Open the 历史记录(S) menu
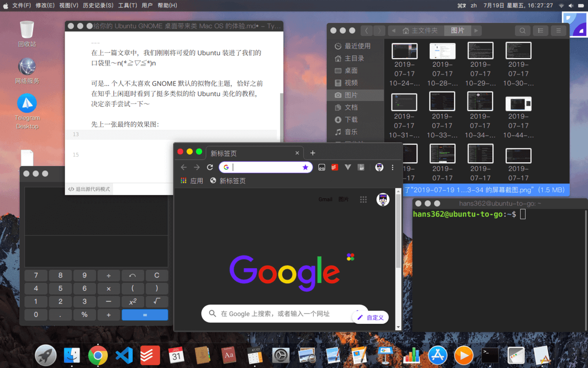The image size is (588, 368). (x=98, y=6)
